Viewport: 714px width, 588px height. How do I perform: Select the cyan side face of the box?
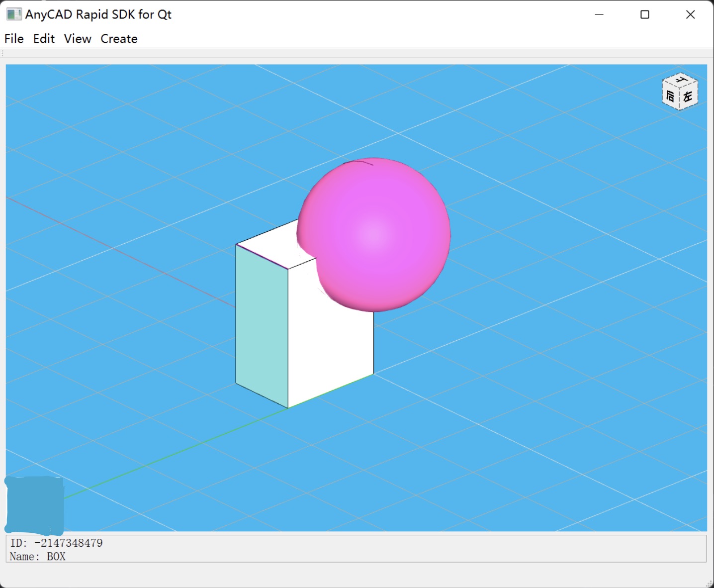(262, 326)
